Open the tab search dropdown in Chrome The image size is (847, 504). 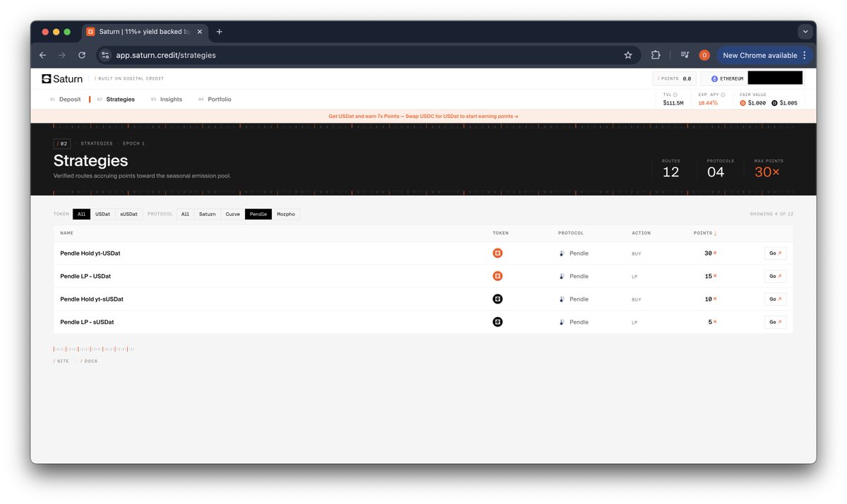[805, 32]
